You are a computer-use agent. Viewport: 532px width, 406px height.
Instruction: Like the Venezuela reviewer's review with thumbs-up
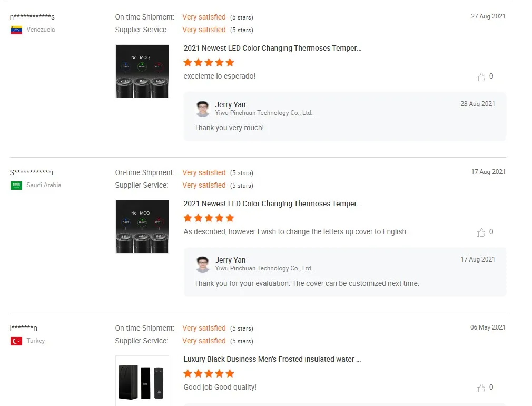pyautogui.click(x=481, y=77)
